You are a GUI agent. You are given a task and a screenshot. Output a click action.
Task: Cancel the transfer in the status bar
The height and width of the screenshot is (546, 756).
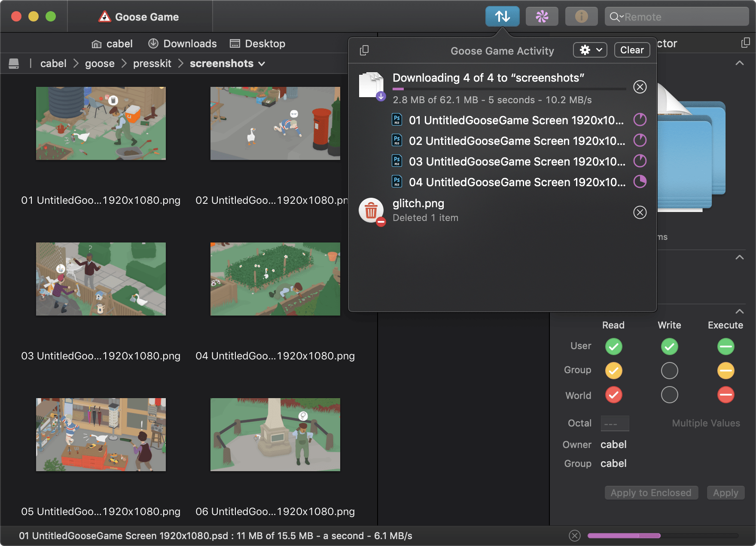pyautogui.click(x=574, y=535)
